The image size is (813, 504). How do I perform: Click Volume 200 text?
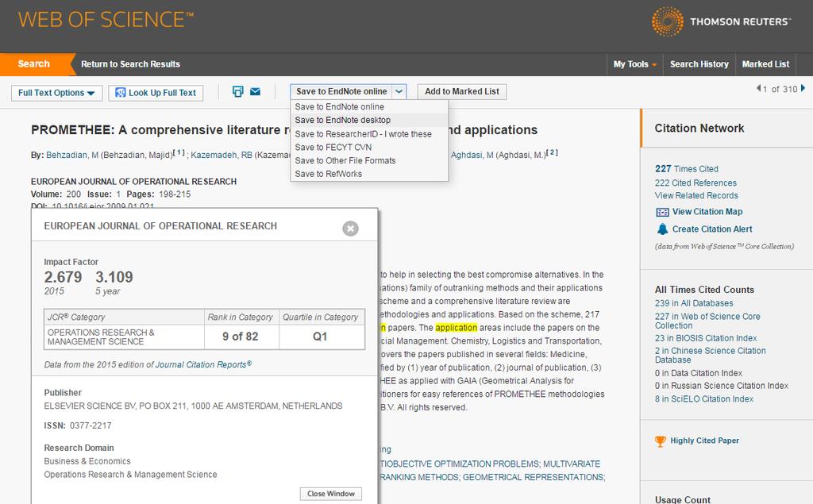[x=56, y=194]
